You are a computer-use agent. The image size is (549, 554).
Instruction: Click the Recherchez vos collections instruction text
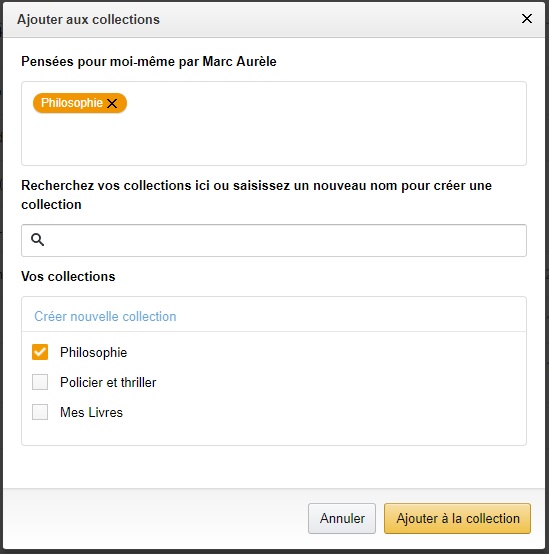256,195
